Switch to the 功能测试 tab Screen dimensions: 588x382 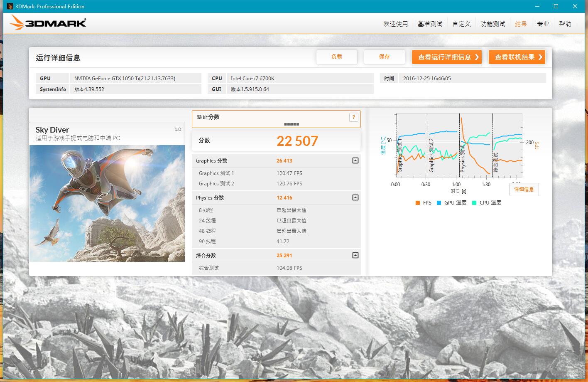tap(492, 24)
